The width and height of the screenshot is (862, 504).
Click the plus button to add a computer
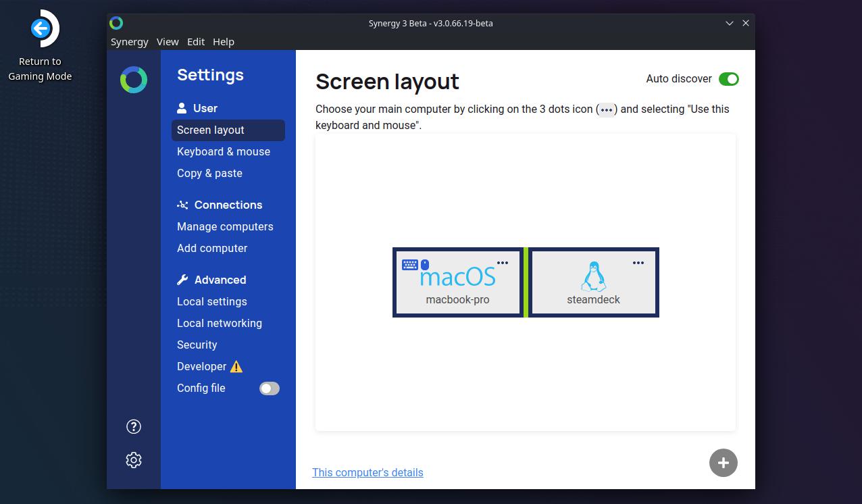(x=724, y=463)
